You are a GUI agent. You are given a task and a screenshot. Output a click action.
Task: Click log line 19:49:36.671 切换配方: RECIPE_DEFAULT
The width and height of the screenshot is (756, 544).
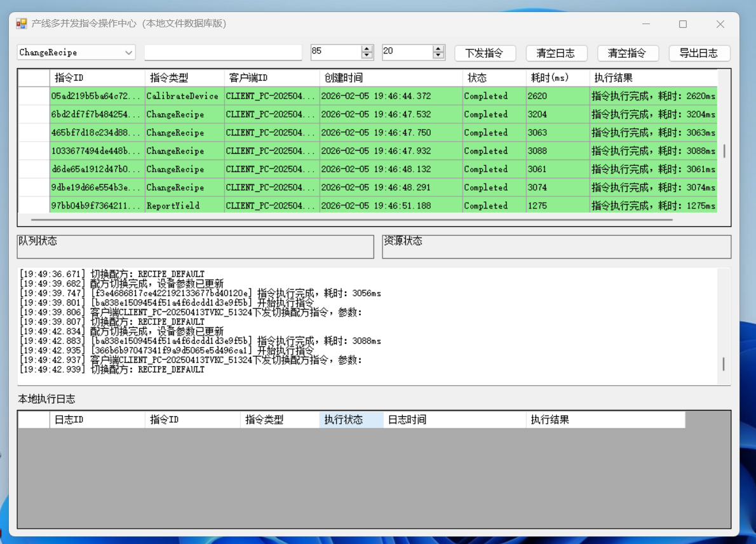(112, 274)
